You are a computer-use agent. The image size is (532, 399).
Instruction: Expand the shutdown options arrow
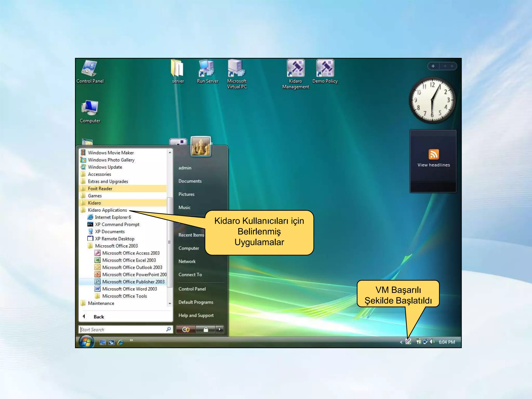(x=220, y=329)
